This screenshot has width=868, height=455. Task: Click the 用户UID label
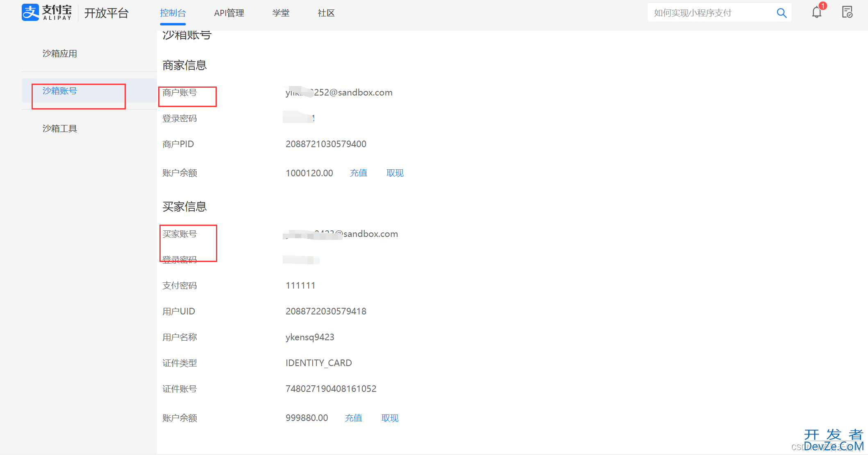tap(179, 312)
